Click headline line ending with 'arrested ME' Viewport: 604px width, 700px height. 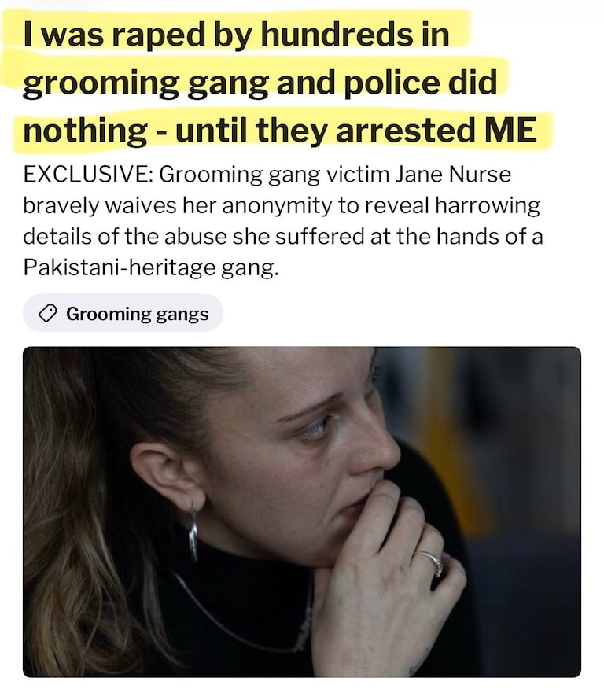[280, 131]
